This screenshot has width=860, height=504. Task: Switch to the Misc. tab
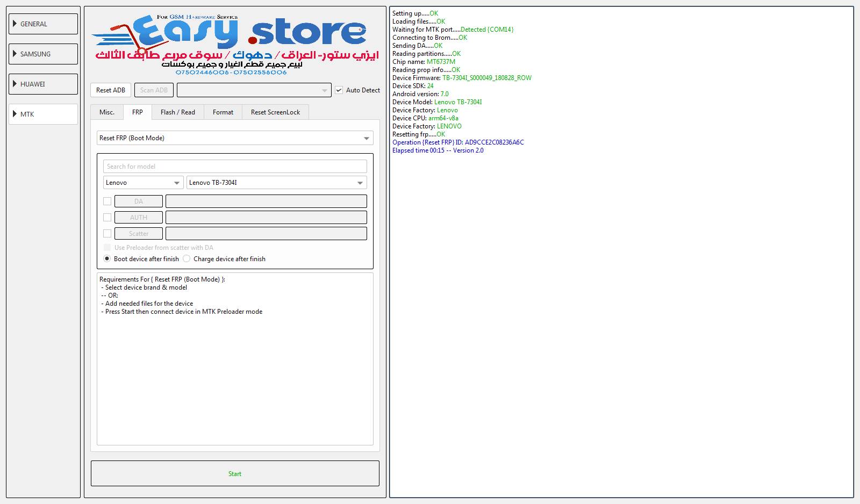coord(107,112)
